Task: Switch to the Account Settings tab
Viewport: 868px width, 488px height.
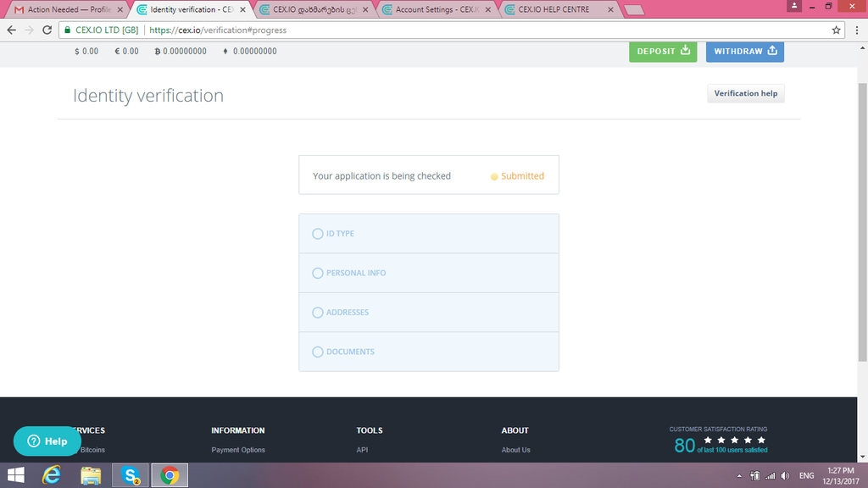Action: pyautogui.click(x=437, y=9)
